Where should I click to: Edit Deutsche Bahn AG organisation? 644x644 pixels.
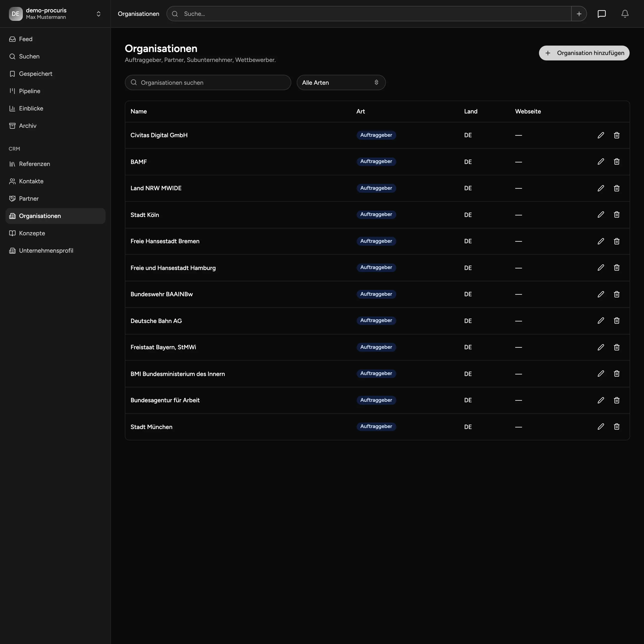coord(601,321)
